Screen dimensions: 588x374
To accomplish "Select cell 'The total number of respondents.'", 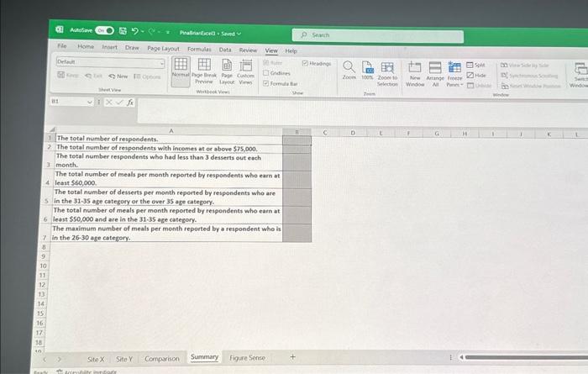I will pyautogui.click(x=169, y=139).
